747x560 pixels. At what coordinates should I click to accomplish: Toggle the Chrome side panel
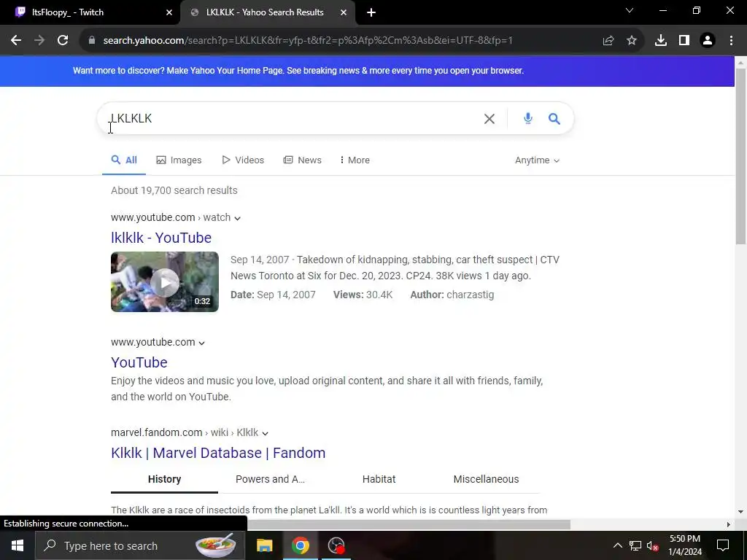684,41
